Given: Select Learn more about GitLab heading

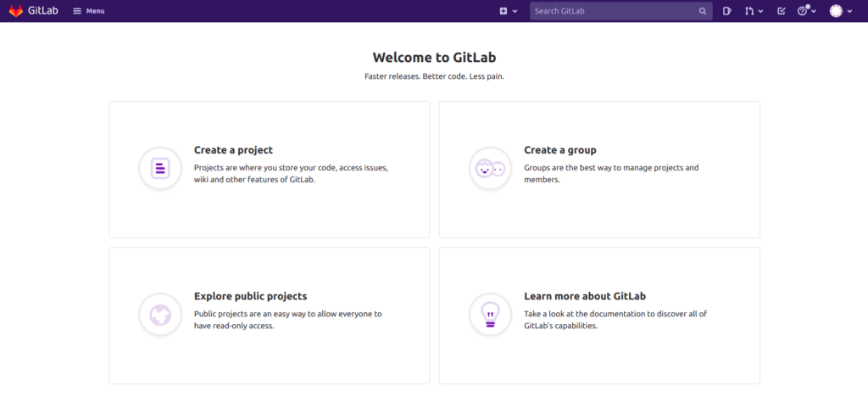Looking at the screenshot, I should tap(585, 296).
